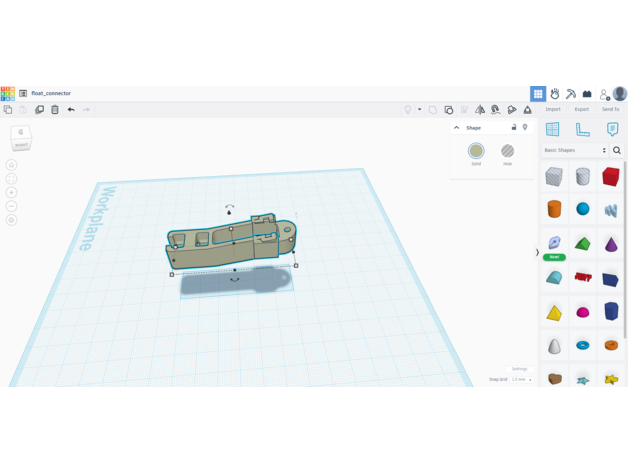Click the Settings link
This screenshot has width=628, height=472.
pos(519,369)
